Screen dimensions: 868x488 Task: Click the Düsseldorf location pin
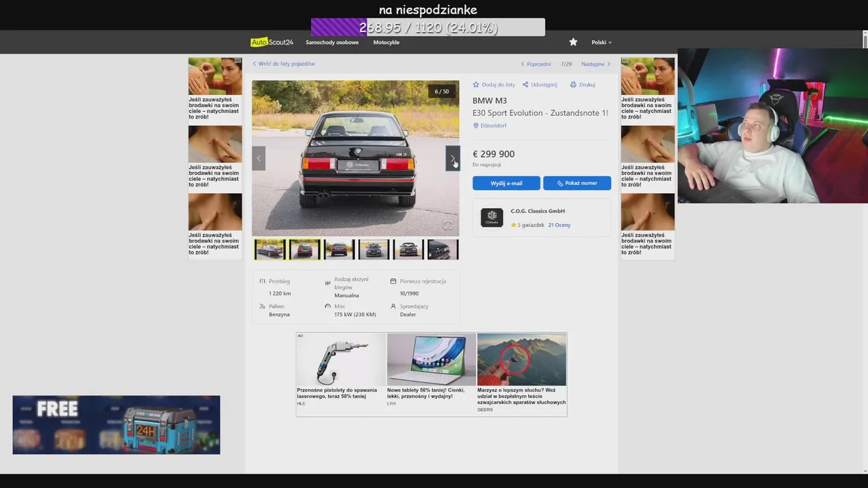coord(475,125)
